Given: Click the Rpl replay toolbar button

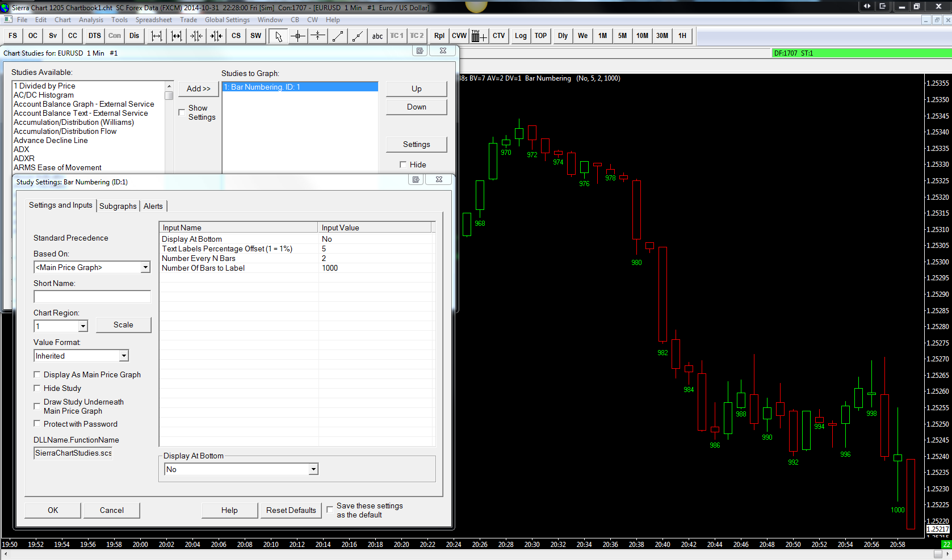Looking at the screenshot, I should 439,36.
